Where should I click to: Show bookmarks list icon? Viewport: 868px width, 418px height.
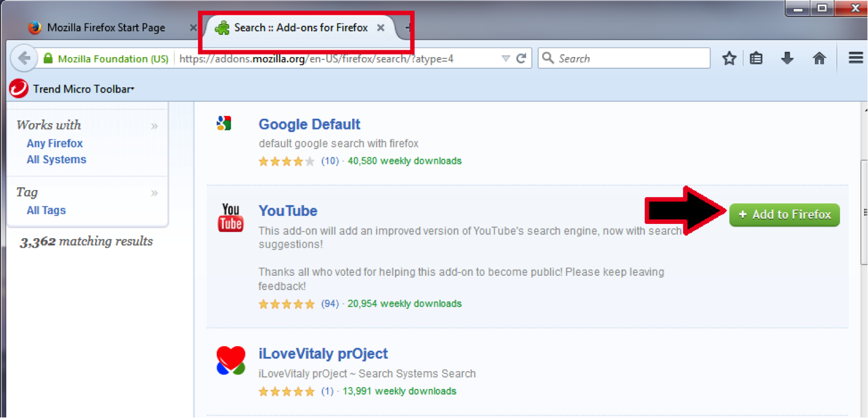tap(756, 58)
